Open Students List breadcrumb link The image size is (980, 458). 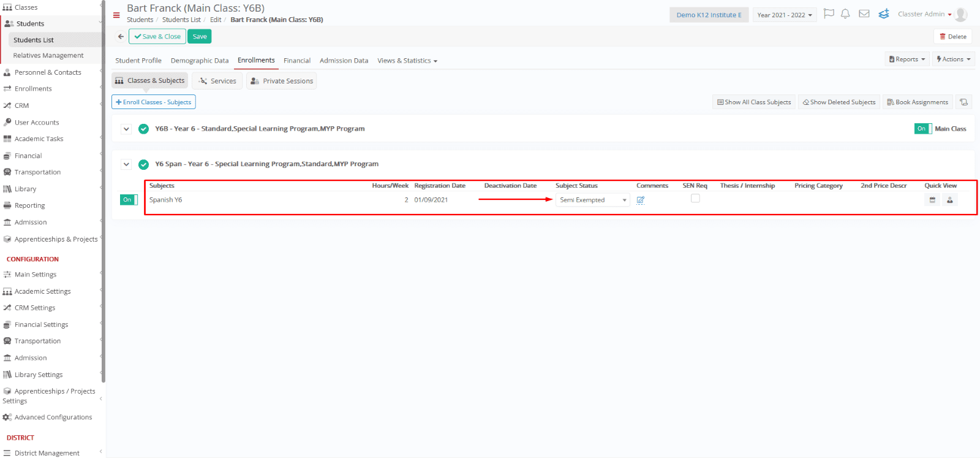click(x=181, y=20)
